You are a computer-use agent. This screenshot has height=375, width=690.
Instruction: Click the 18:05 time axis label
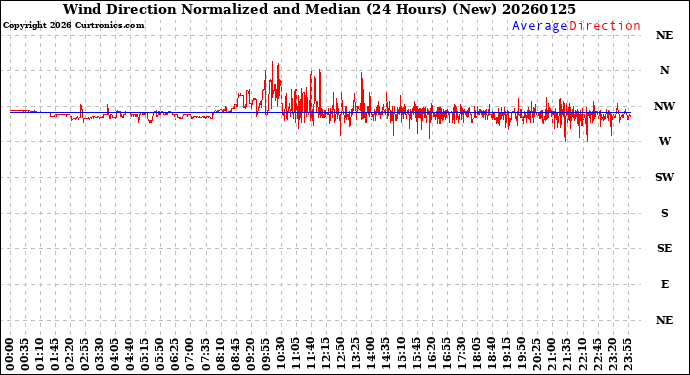tap(476, 355)
